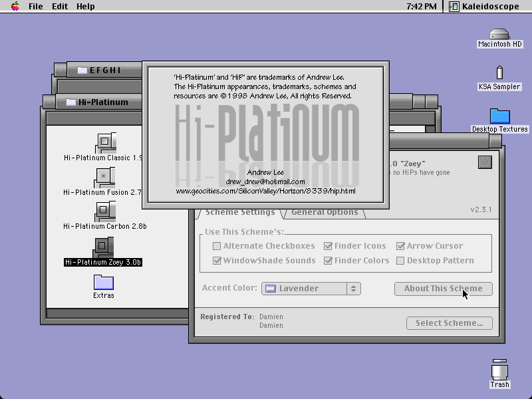
Task: Click the v2.3.1 version label
Action: pos(481,209)
